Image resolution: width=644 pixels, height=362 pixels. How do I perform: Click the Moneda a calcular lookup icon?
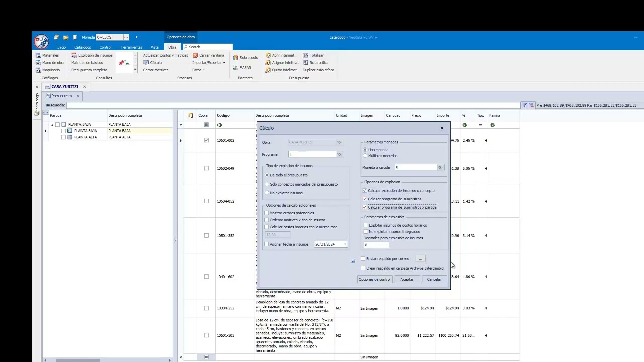[440, 167]
